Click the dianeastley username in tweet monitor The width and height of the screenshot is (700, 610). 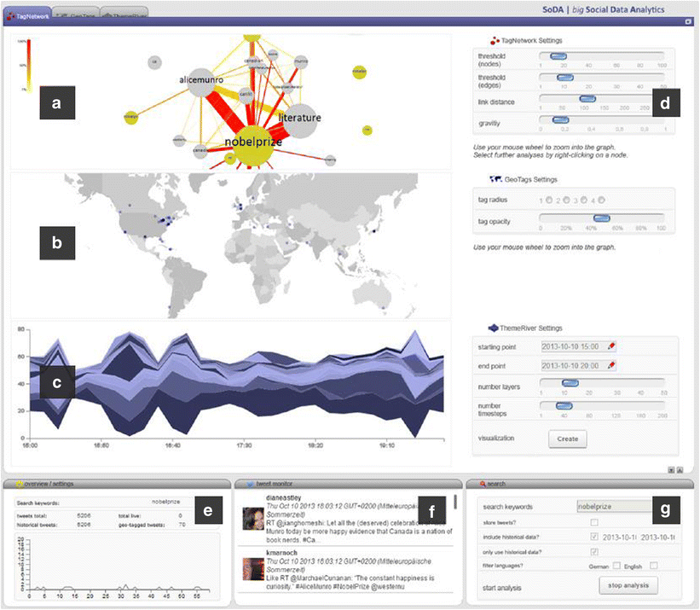pyautogui.click(x=283, y=498)
